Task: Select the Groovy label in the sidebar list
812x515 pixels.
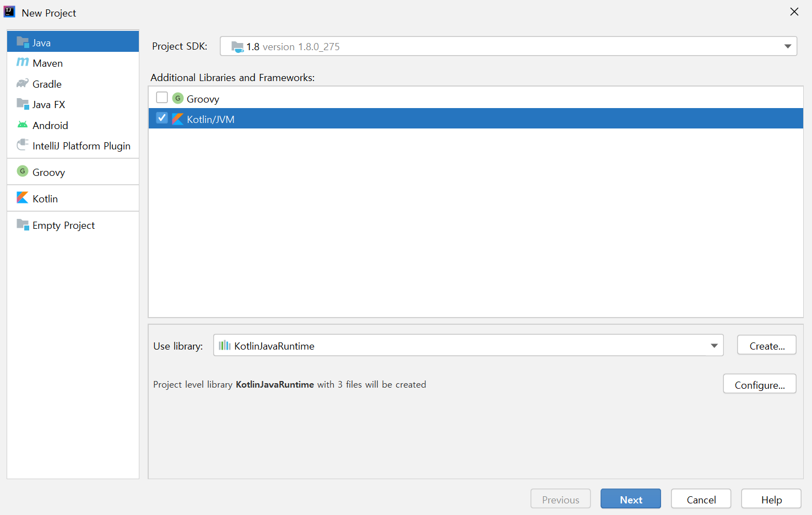Action: tap(48, 172)
